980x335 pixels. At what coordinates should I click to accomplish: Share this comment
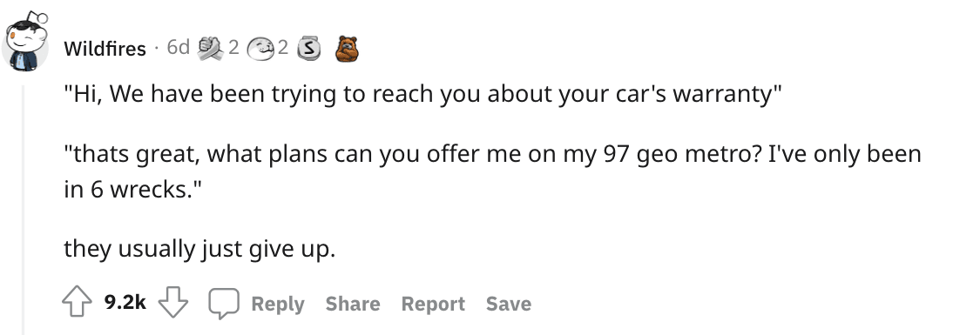point(353,304)
